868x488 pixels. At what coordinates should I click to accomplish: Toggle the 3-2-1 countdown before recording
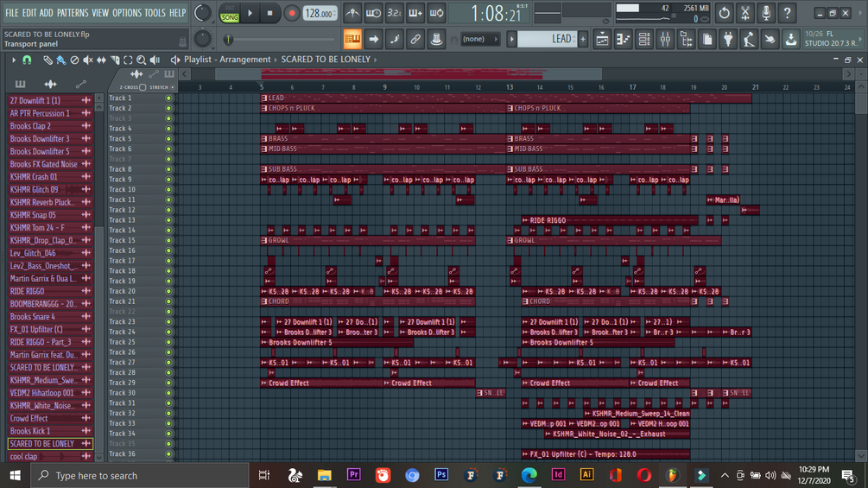click(x=394, y=13)
